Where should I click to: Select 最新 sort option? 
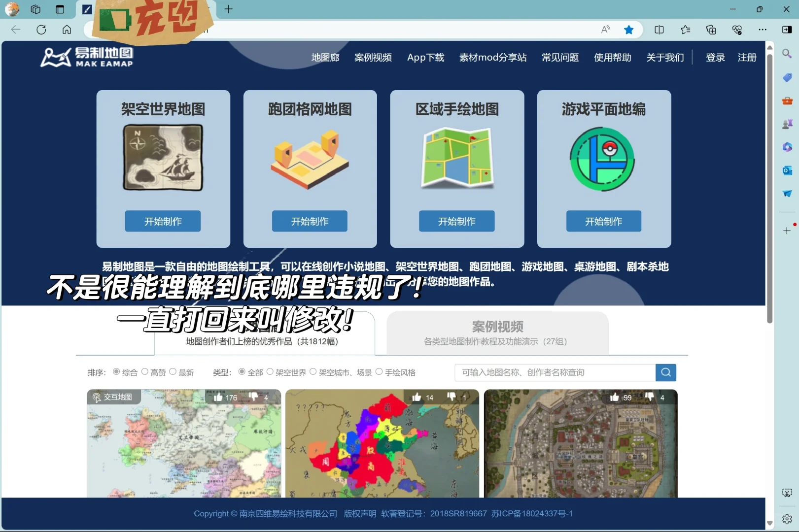(173, 372)
